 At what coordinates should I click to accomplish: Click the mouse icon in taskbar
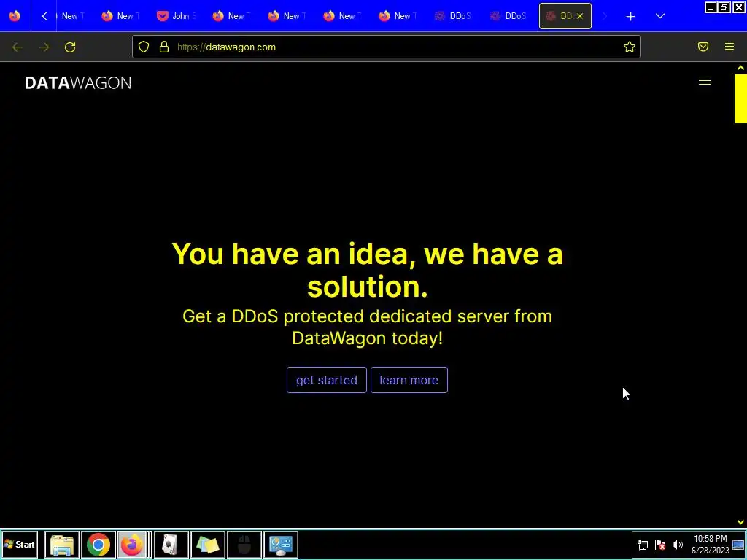(244, 544)
